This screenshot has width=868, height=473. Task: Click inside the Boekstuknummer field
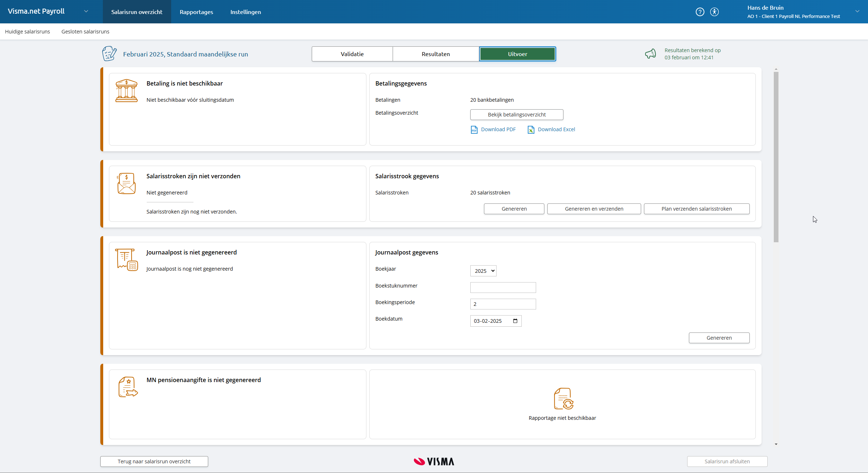(x=502, y=287)
